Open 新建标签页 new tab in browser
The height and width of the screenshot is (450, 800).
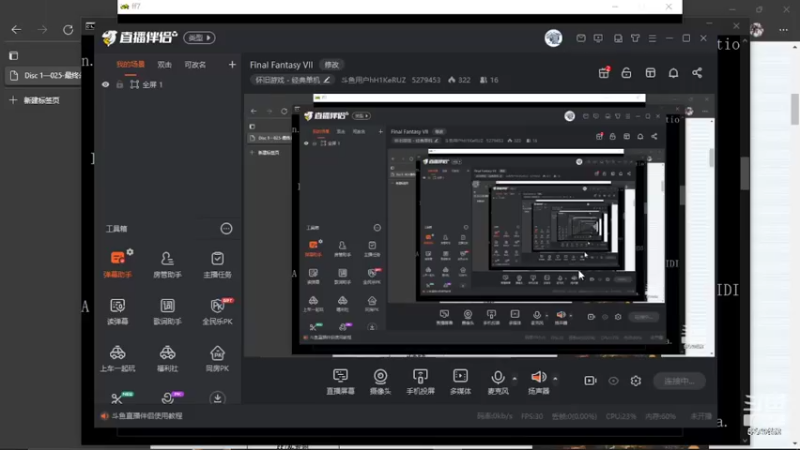pyautogui.click(x=35, y=100)
